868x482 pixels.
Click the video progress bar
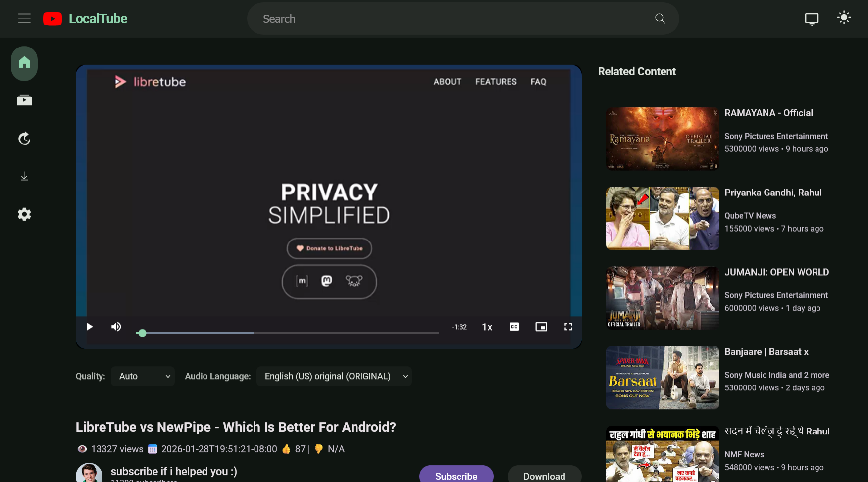click(x=288, y=333)
